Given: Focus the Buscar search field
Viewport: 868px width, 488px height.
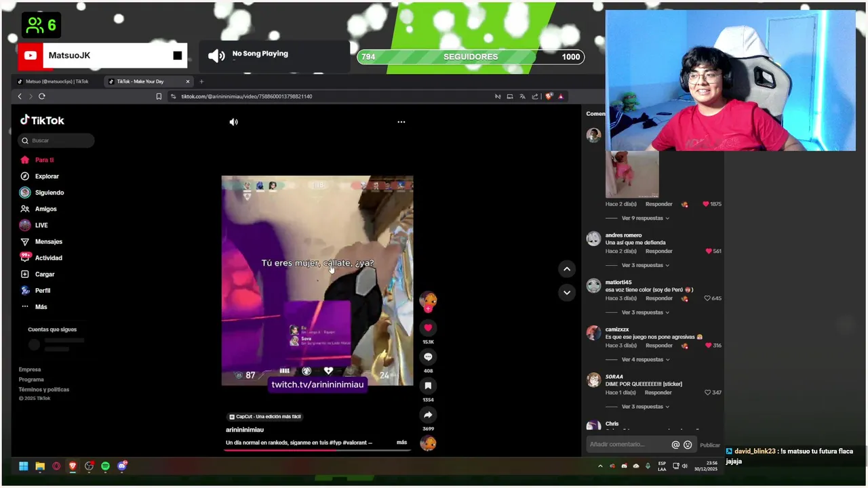Looking at the screenshot, I should [x=56, y=140].
